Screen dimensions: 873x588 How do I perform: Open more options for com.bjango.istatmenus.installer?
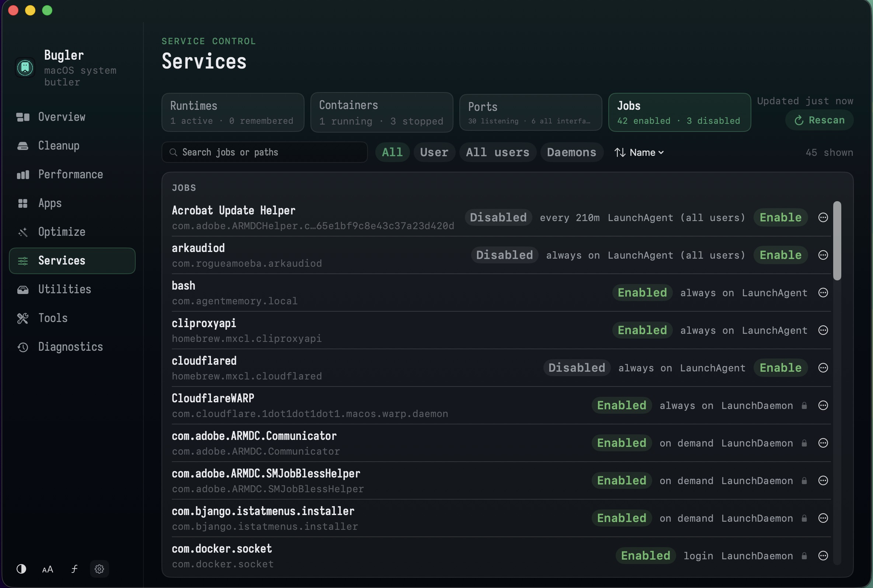click(x=823, y=518)
